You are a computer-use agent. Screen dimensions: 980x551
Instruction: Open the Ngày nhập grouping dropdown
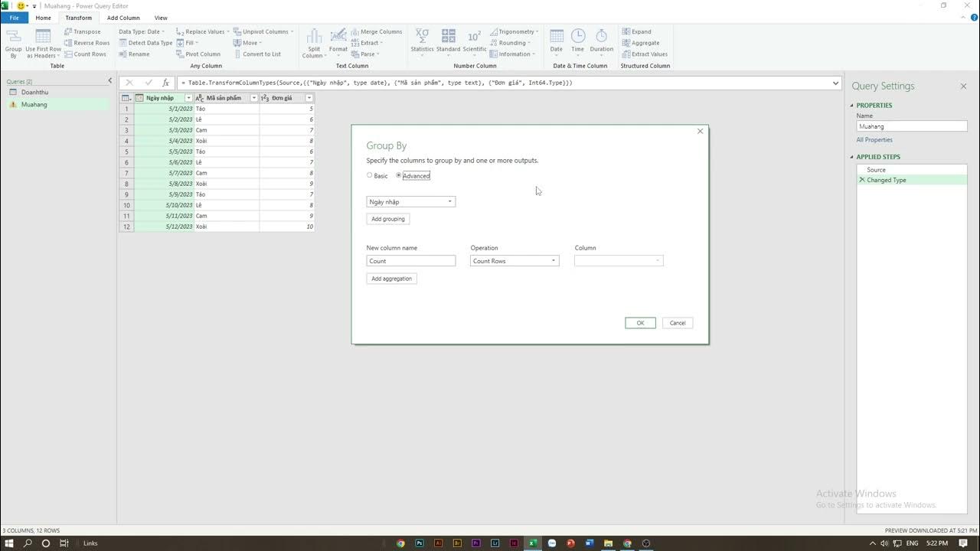click(x=411, y=202)
